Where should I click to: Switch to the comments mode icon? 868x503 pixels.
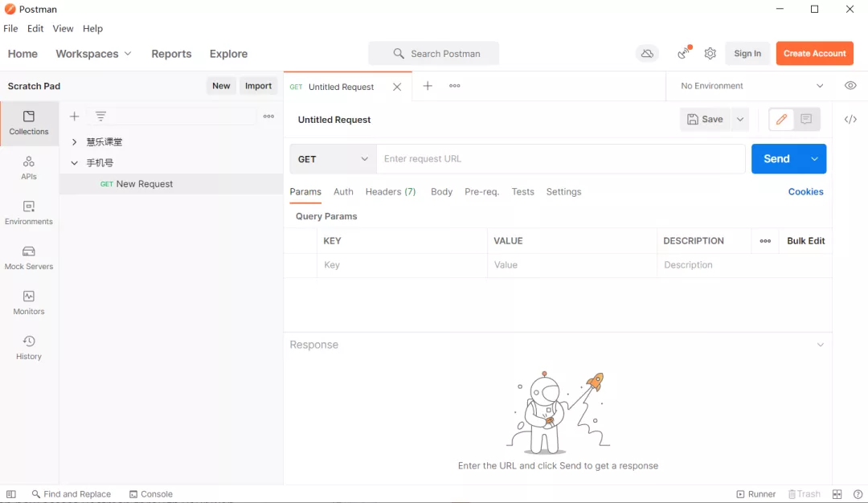tap(806, 120)
